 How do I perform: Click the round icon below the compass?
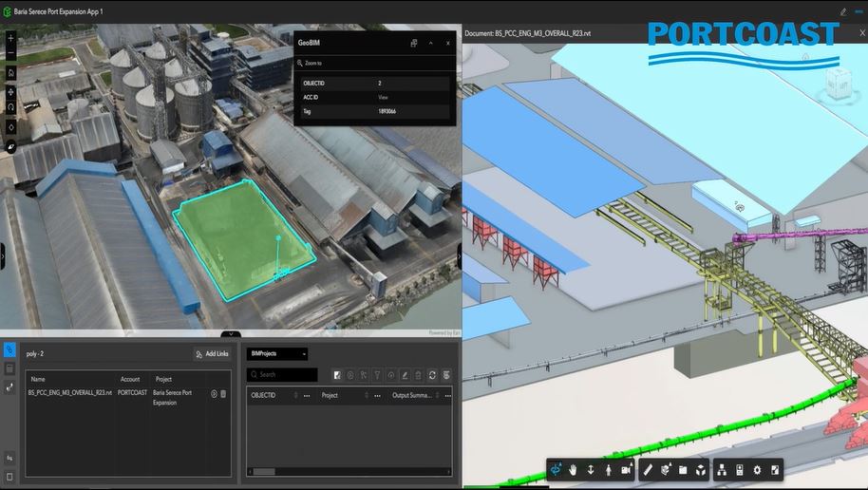point(10,147)
